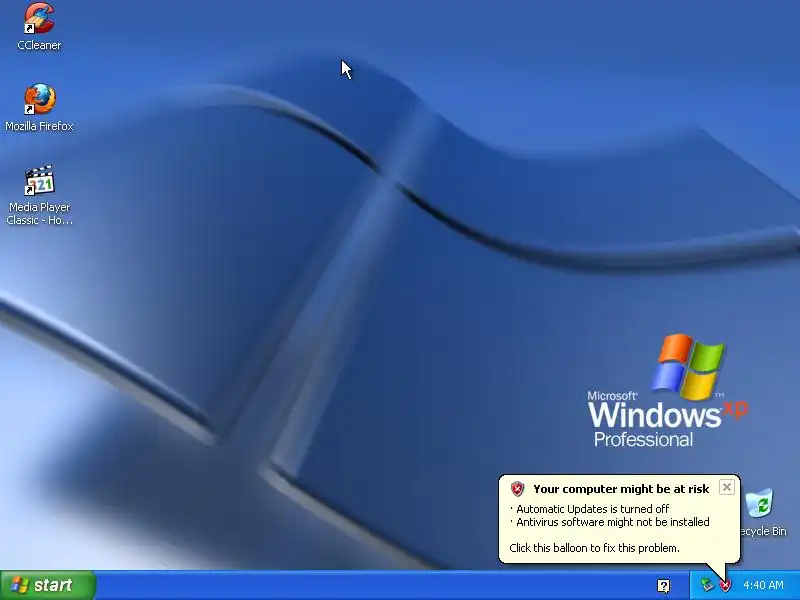Screen dimensions: 800x600
Task: Click the red Security Center tray shield
Action: point(725,585)
